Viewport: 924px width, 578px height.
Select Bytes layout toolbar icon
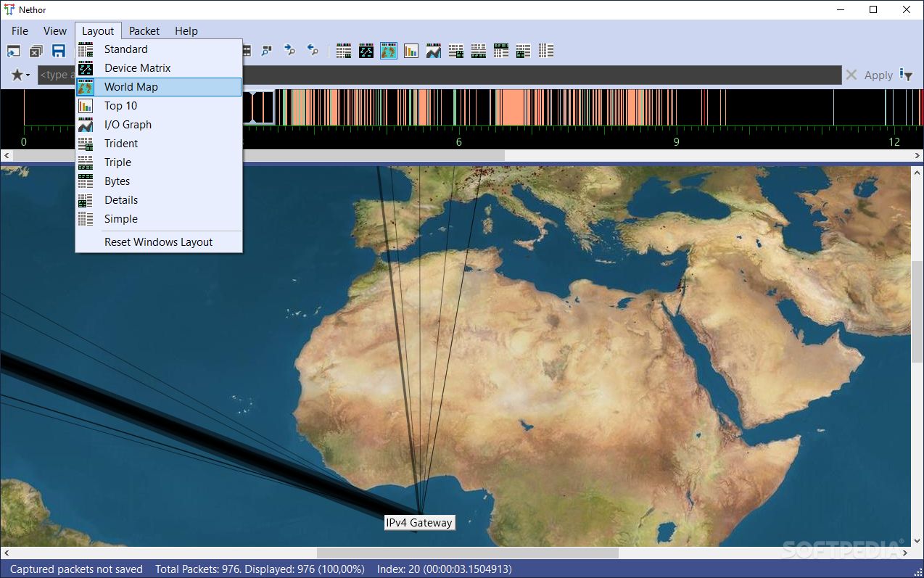pos(501,51)
